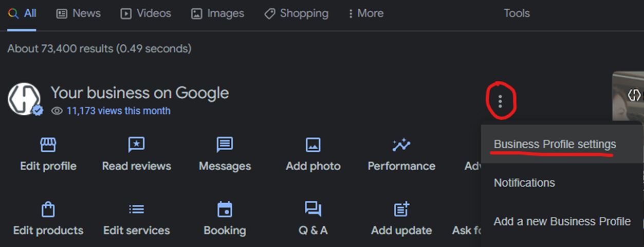The width and height of the screenshot is (644, 247).
Task: Click the Edit products shopping bag icon
Action: pyautogui.click(x=48, y=209)
